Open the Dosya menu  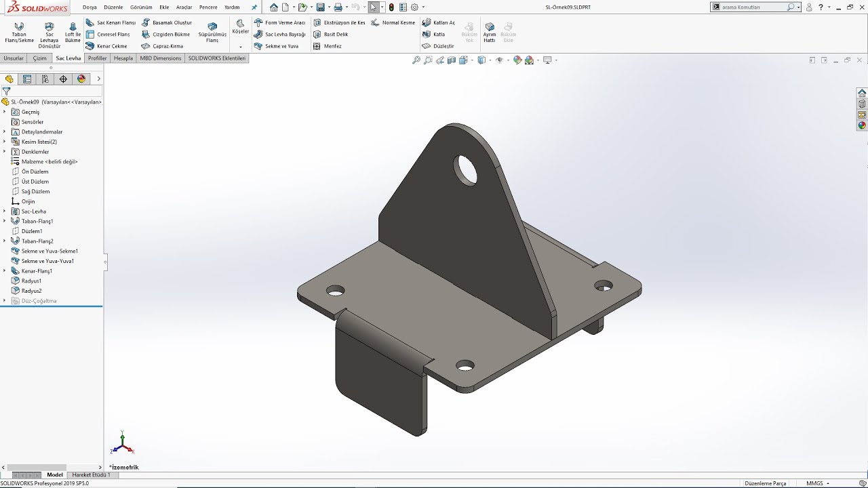[x=90, y=7]
